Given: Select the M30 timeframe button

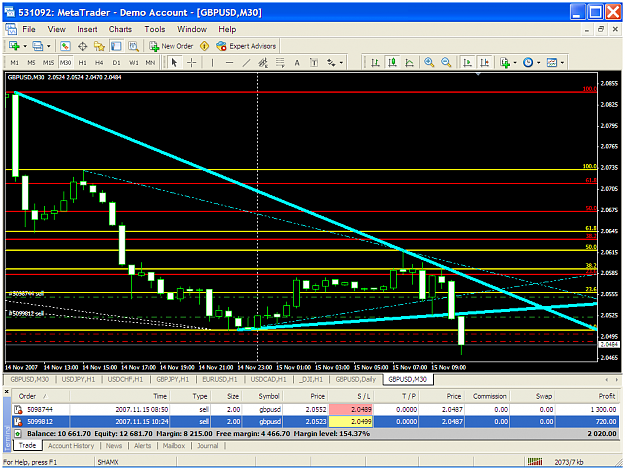Looking at the screenshot, I should [65, 63].
